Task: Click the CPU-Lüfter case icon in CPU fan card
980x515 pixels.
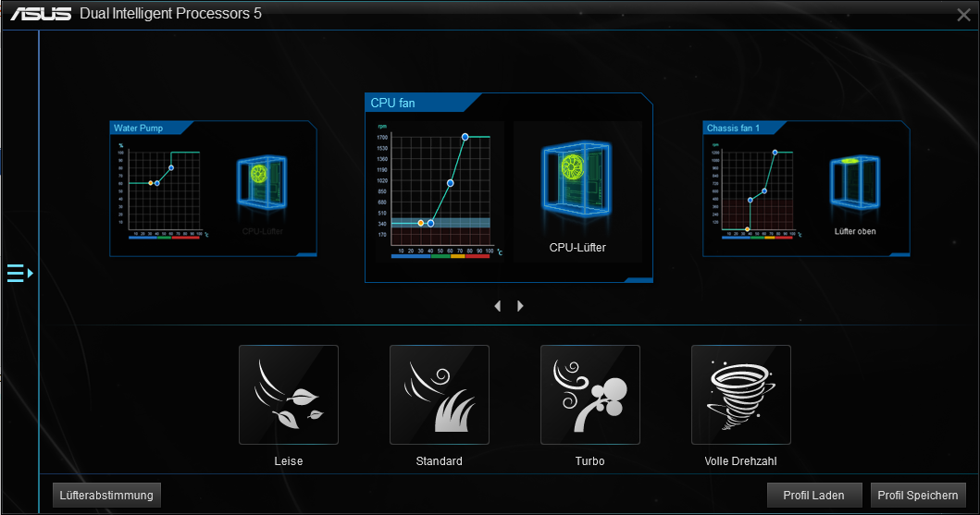Action: point(577,178)
